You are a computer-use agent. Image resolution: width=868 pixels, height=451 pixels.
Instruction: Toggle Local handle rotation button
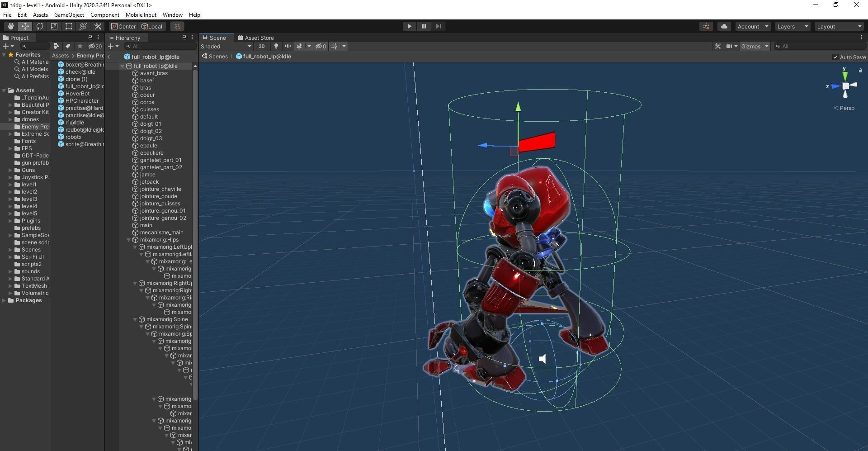pyautogui.click(x=152, y=26)
